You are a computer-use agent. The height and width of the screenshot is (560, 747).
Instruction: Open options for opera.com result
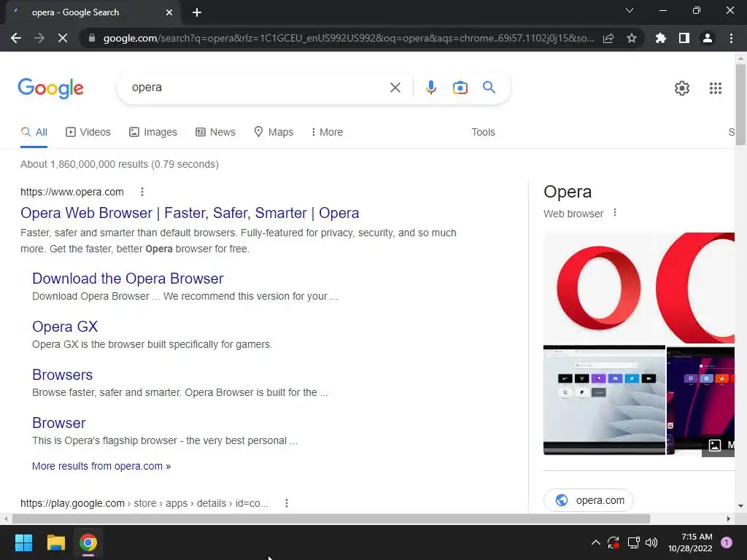pyautogui.click(x=142, y=192)
